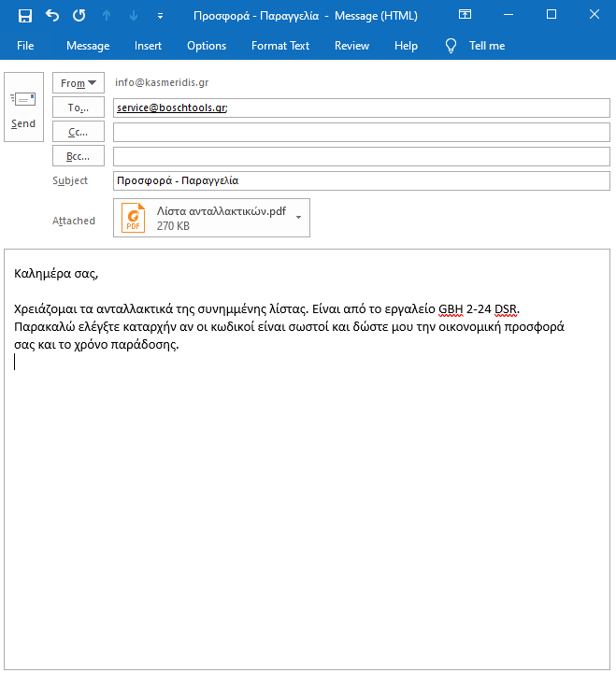Viewport: 616px width, 673px height.
Task: Select recipient service@boschtools.gr
Action: (x=172, y=107)
